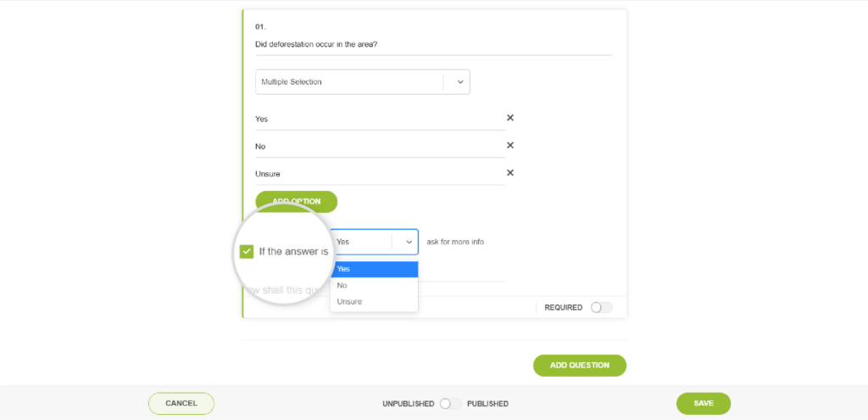
Task: Remove the Yes option with X icon
Action: click(509, 117)
